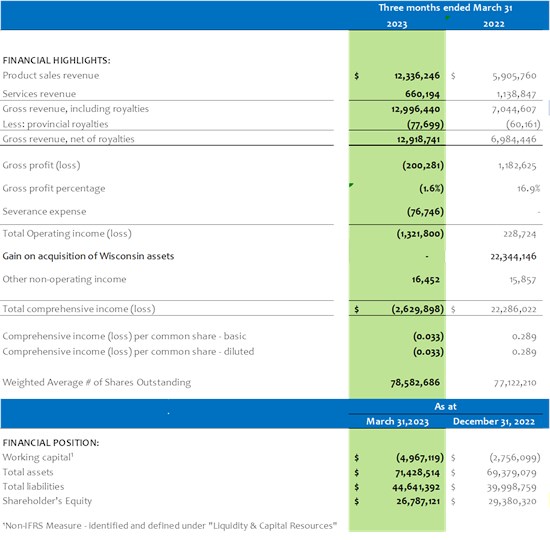The height and width of the screenshot is (540, 550).
Task: Select the Weighted Average shares 78,582,686 cell
Action: tap(415, 382)
